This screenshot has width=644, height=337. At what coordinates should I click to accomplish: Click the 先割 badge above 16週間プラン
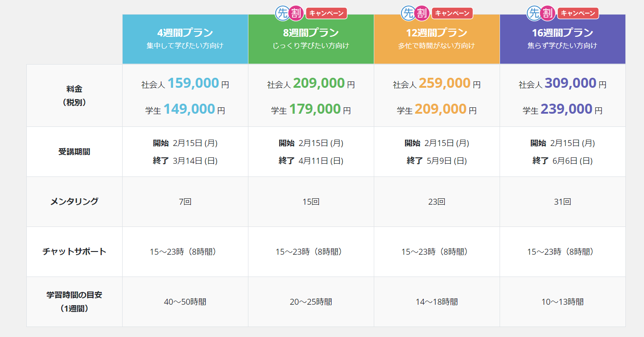coord(540,13)
